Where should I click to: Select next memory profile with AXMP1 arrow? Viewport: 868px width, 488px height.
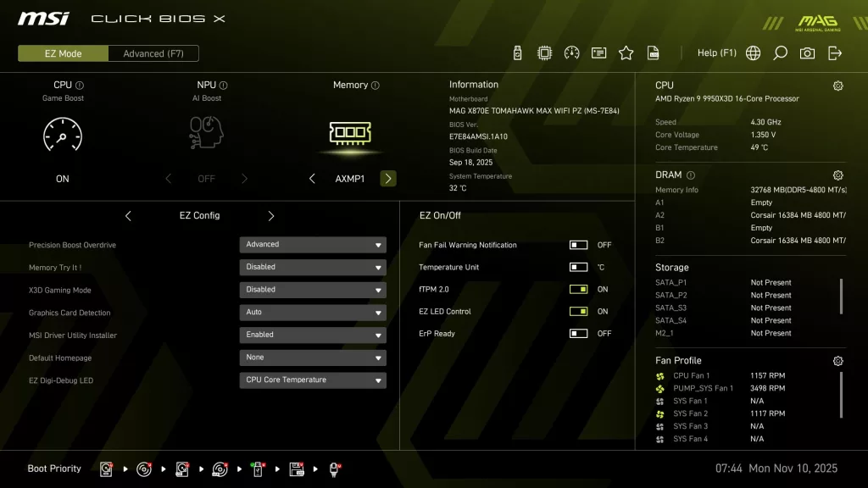387,178
